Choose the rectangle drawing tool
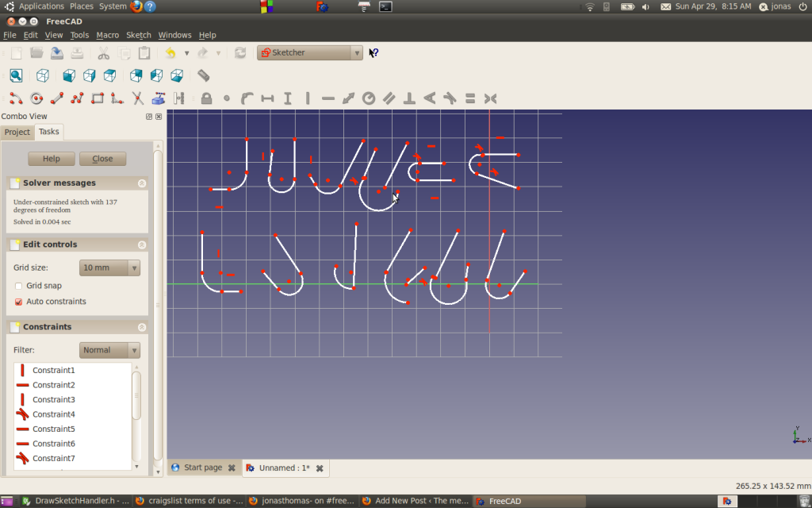Image resolution: width=812 pixels, height=508 pixels. click(x=98, y=98)
